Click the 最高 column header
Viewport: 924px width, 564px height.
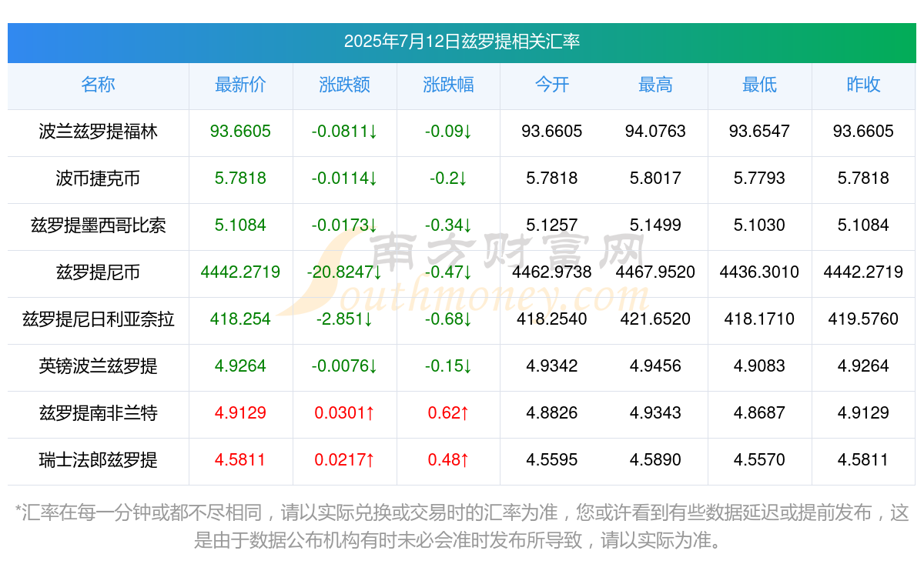655,85
